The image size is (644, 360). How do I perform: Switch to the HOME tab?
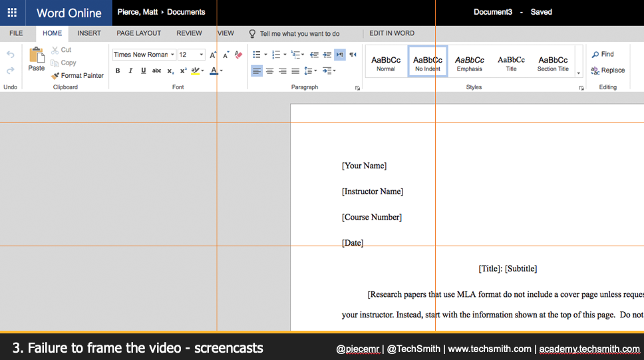(52, 33)
